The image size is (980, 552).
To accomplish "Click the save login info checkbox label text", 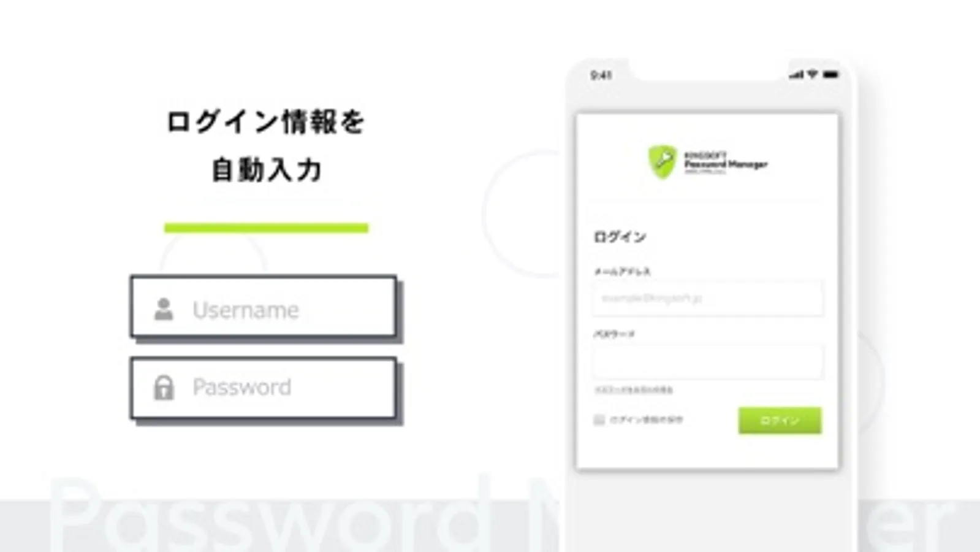I will coord(646,420).
